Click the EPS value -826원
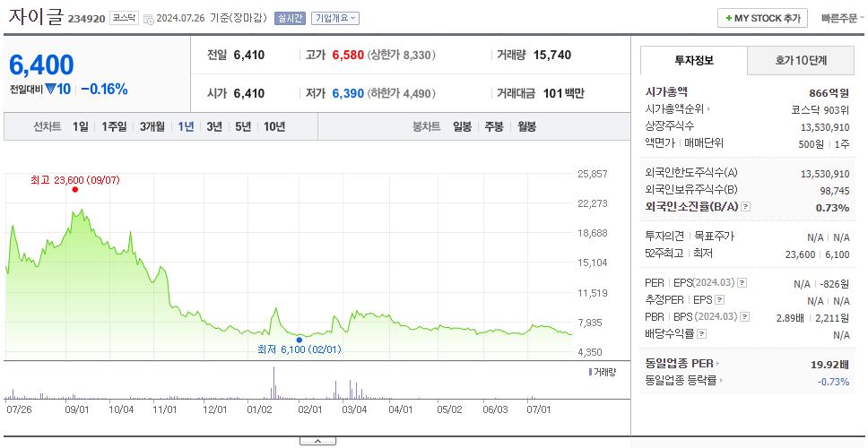Screen dimensions: 868x448 [x=835, y=284]
